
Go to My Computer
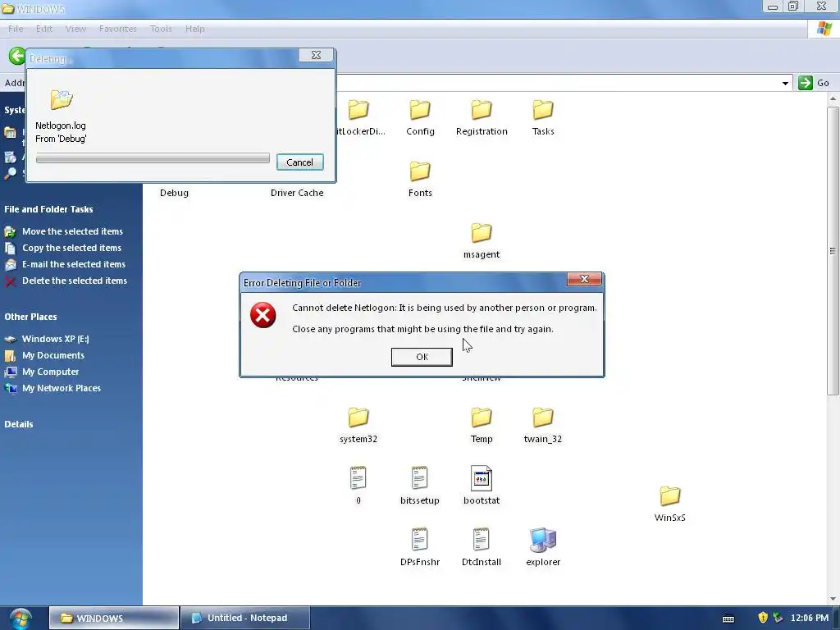coord(50,372)
